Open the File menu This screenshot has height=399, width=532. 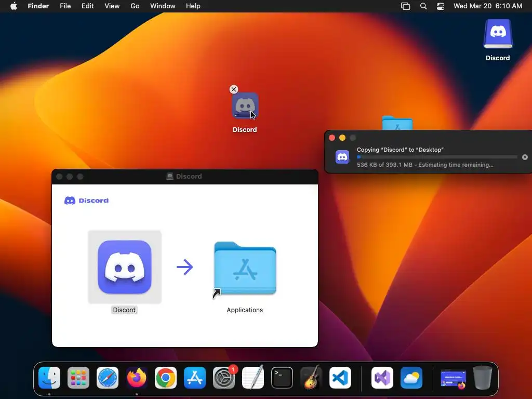[65, 6]
